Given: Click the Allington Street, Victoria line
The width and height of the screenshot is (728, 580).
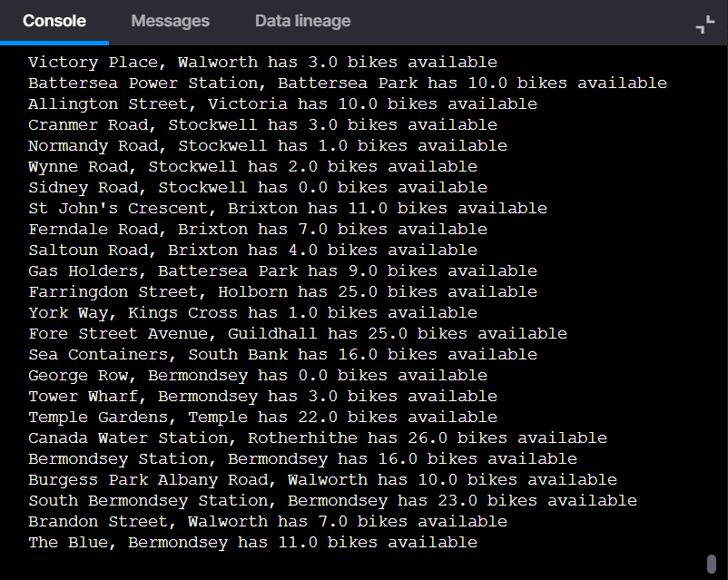Looking at the screenshot, I should click(282, 104).
